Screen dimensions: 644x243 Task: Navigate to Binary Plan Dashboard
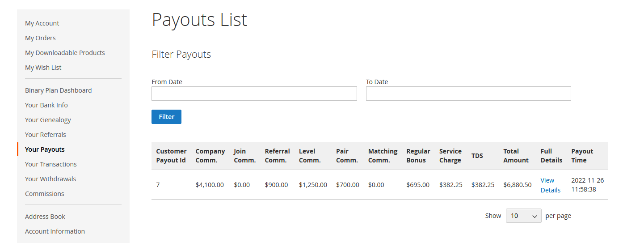pos(58,90)
